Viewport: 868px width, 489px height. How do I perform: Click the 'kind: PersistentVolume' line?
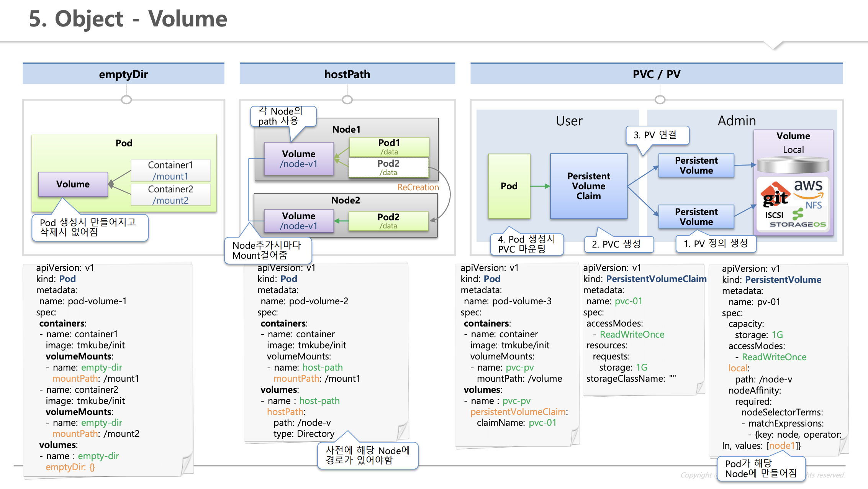[772, 280]
